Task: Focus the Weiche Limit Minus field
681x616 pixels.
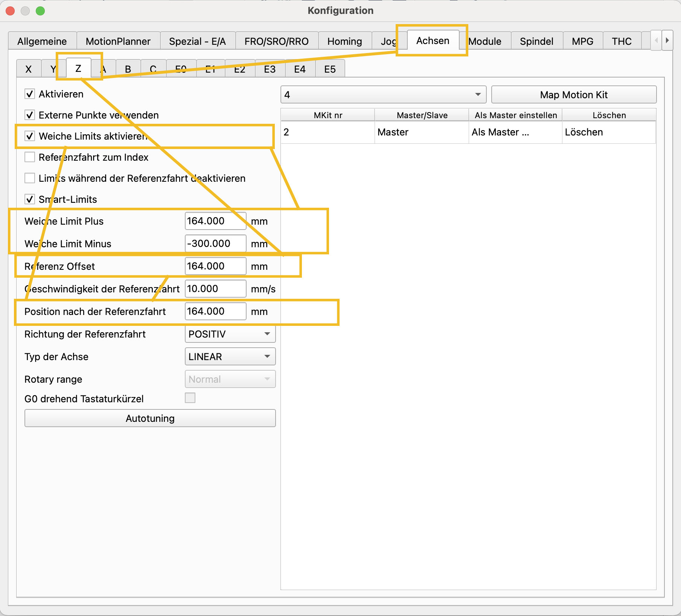Action: coord(215,244)
